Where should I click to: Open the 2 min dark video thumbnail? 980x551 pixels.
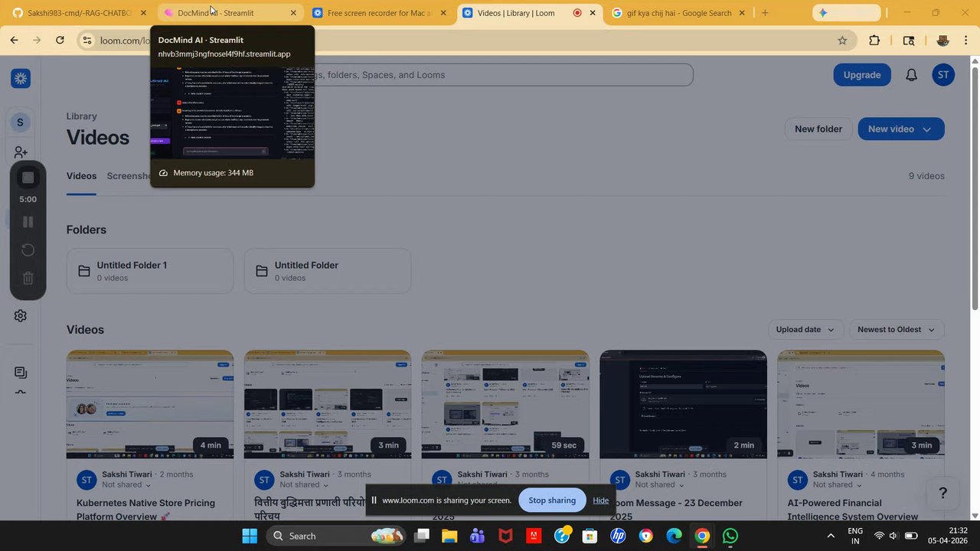point(683,405)
